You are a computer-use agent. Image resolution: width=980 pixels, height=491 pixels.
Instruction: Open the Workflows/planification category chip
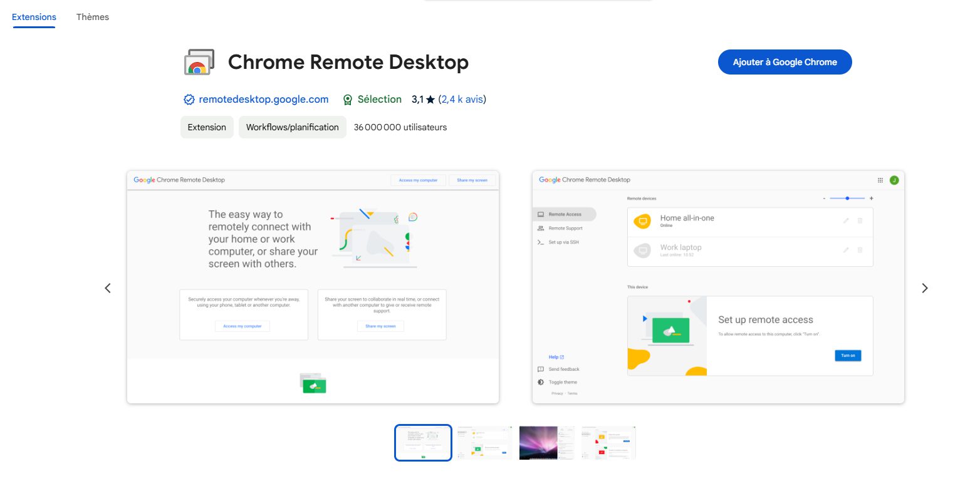pos(292,127)
